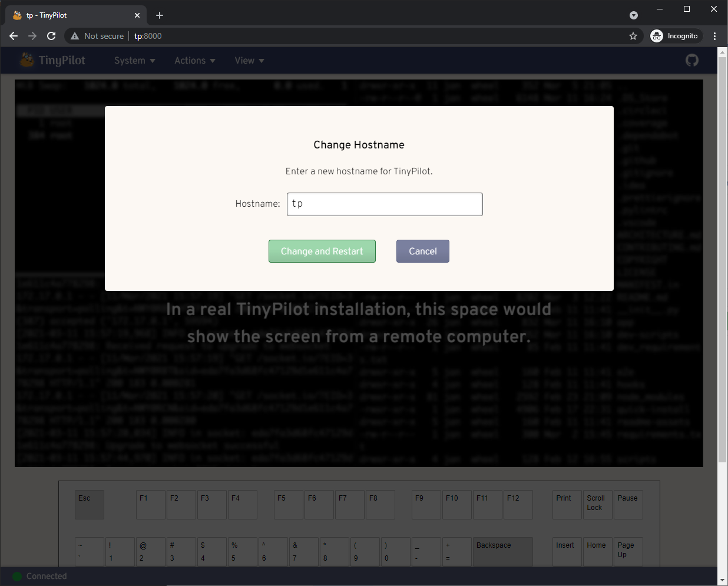
Task: Click the F5 virtual key
Action: tap(289, 505)
